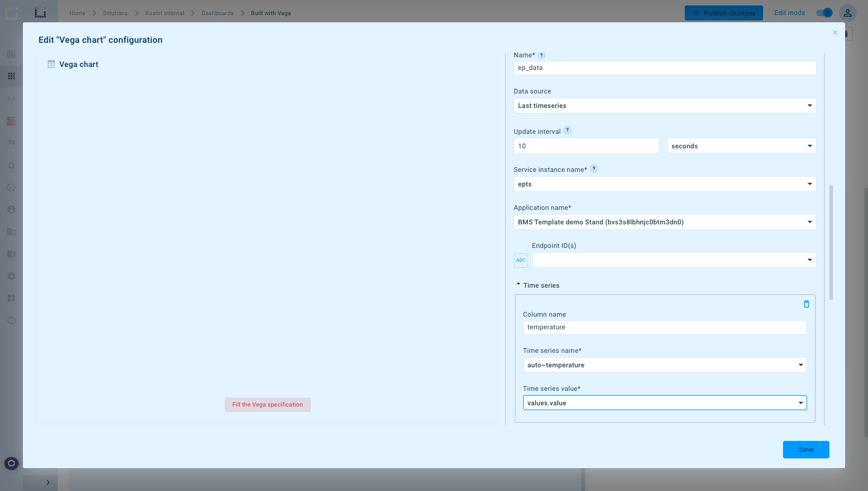This screenshot has width=868, height=491.
Task: Open the folder sidebar icon
Action: [11, 254]
